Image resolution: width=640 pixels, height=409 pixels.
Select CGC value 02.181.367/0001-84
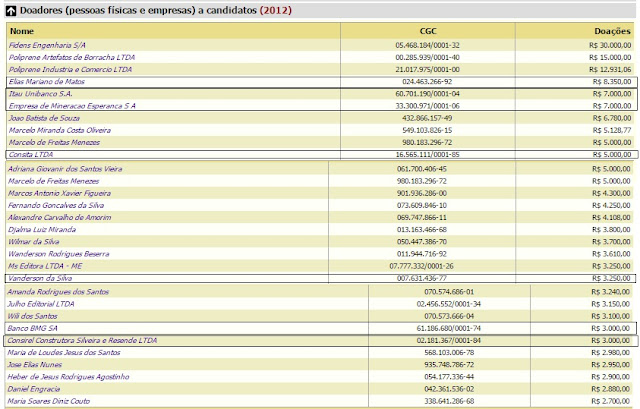point(449,340)
